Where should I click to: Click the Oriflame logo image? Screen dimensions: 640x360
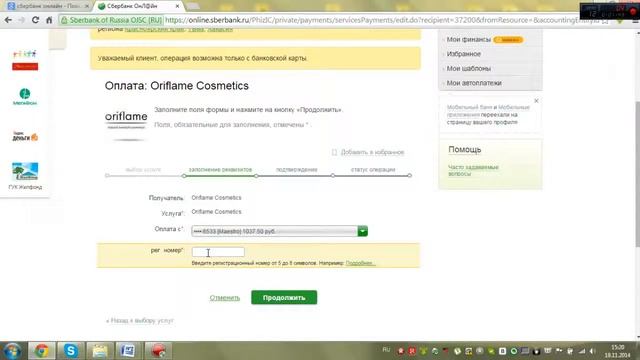126,125
